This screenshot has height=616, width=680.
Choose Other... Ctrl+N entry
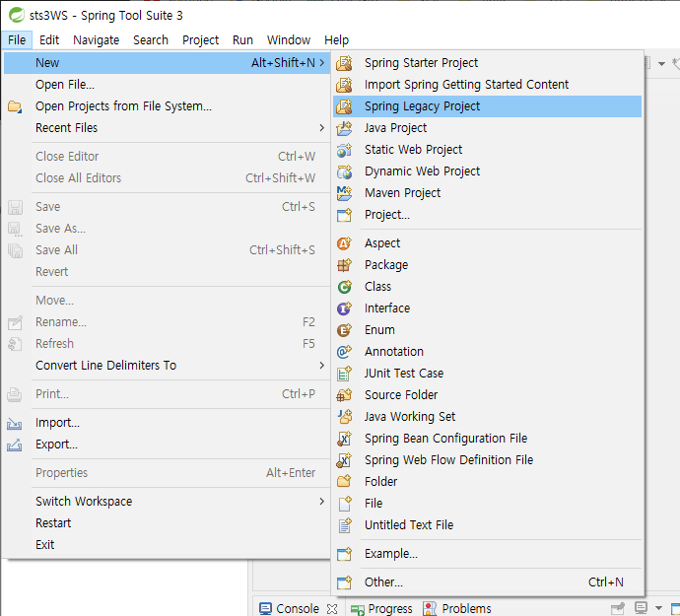[x=488, y=582]
